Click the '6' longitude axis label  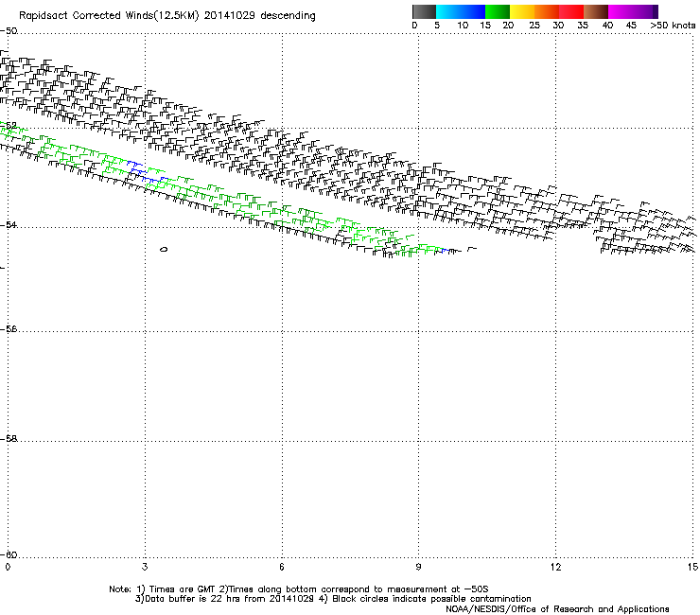(282, 567)
